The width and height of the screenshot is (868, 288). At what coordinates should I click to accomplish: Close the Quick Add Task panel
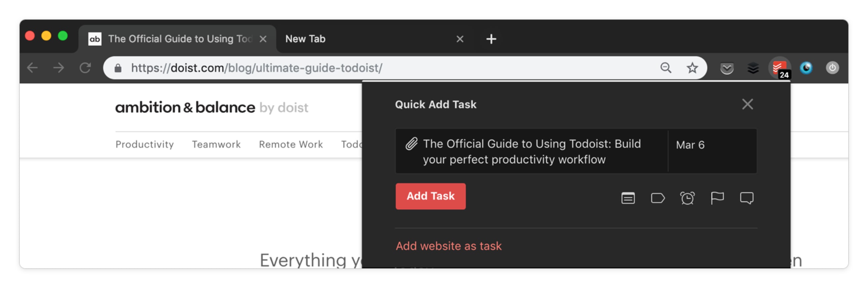pyautogui.click(x=747, y=104)
